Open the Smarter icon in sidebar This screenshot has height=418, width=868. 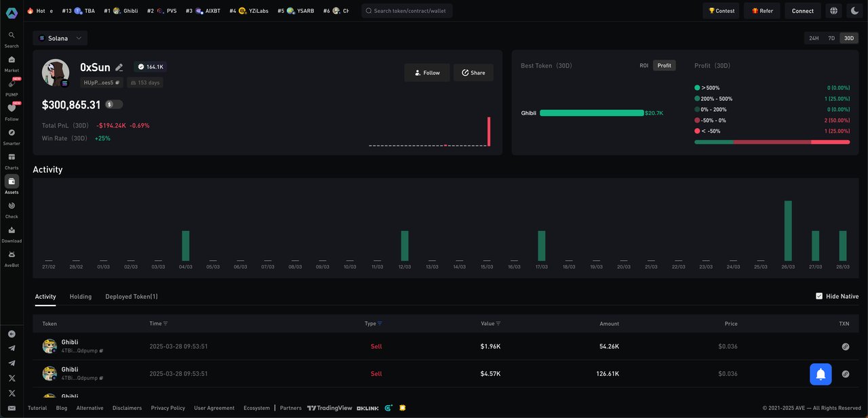[x=12, y=133]
